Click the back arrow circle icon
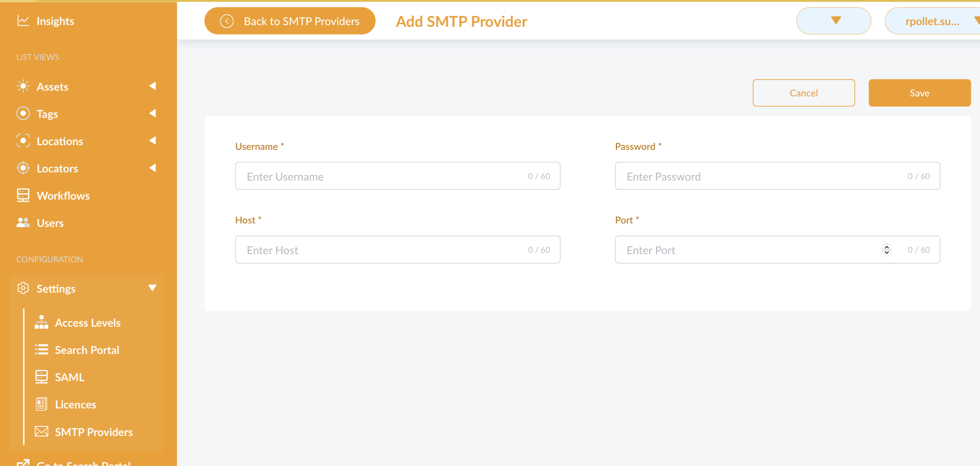This screenshot has width=980, height=466. (227, 21)
